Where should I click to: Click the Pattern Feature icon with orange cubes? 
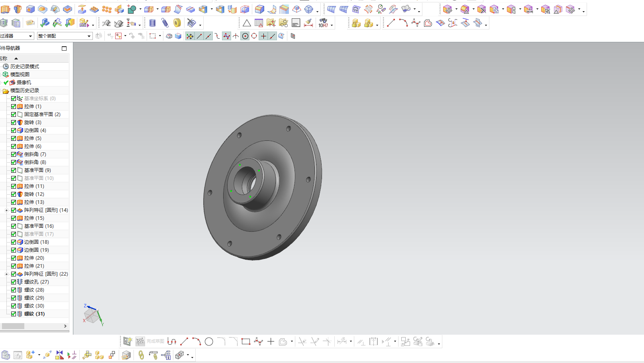click(x=107, y=9)
